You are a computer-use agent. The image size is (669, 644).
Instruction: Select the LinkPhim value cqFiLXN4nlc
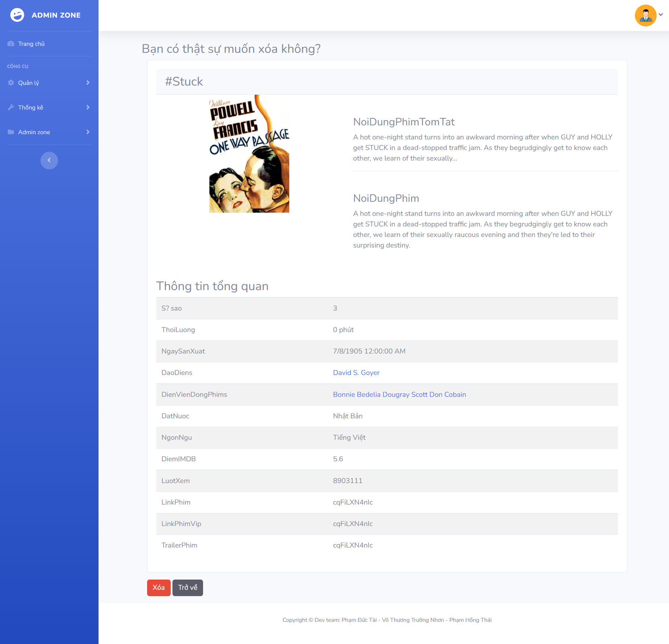pyautogui.click(x=353, y=502)
